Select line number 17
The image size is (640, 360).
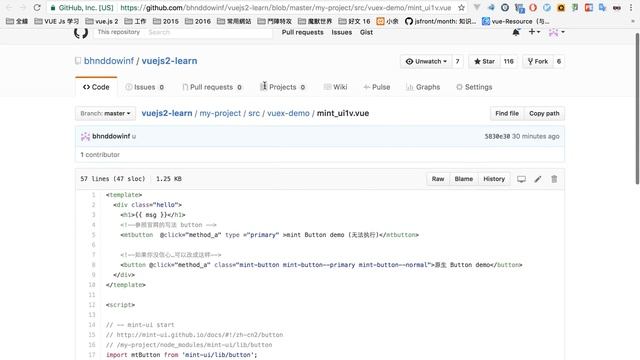coord(92,355)
